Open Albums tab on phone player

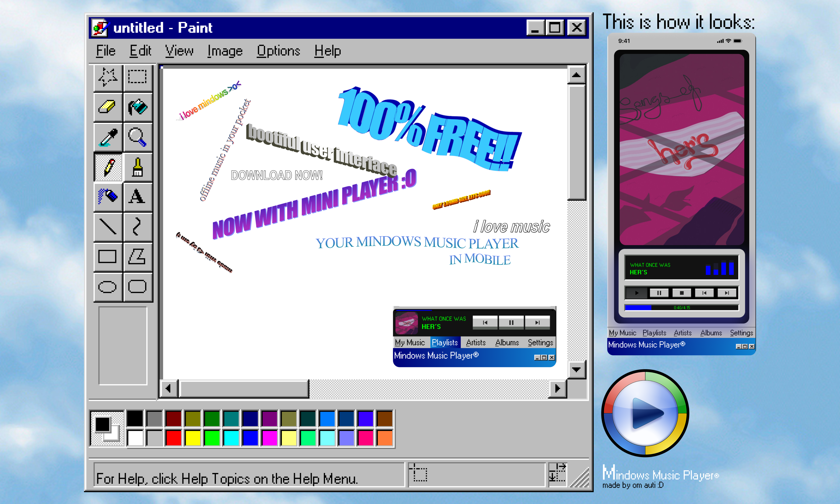coord(711,333)
